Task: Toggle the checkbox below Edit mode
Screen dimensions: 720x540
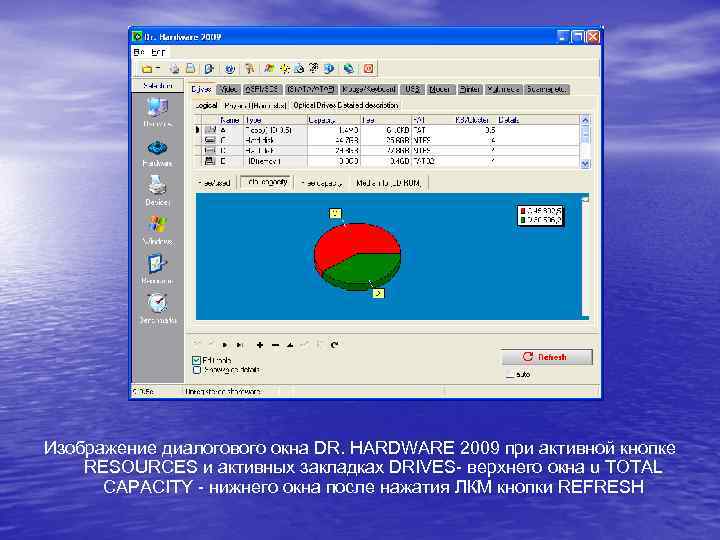Action: pyautogui.click(x=197, y=370)
